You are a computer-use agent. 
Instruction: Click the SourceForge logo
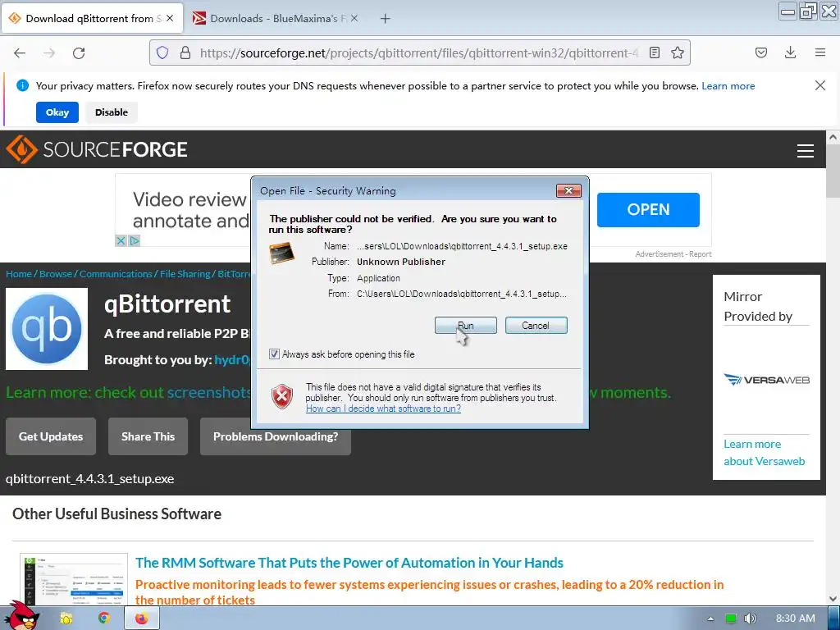click(x=97, y=149)
